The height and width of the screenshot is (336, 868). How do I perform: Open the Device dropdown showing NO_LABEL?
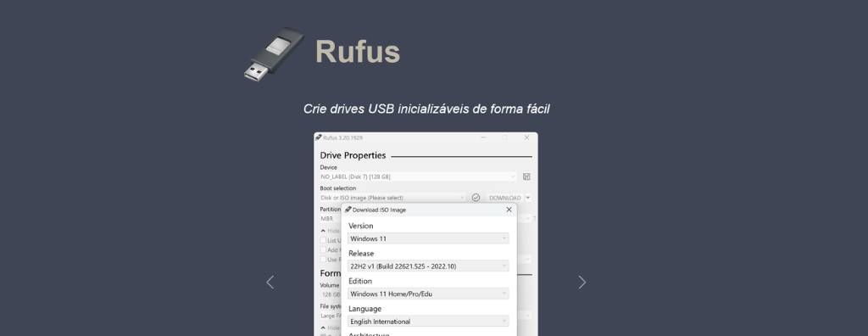point(419,176)
